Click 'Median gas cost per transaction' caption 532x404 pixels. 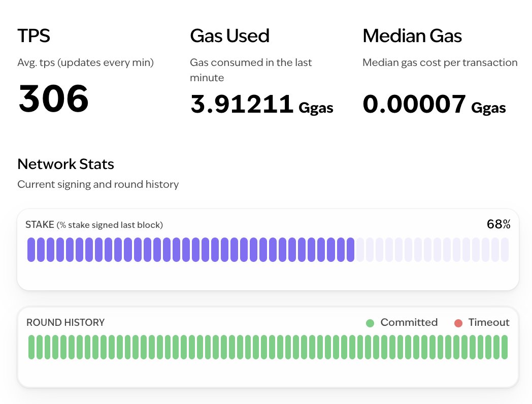point(440,62)
